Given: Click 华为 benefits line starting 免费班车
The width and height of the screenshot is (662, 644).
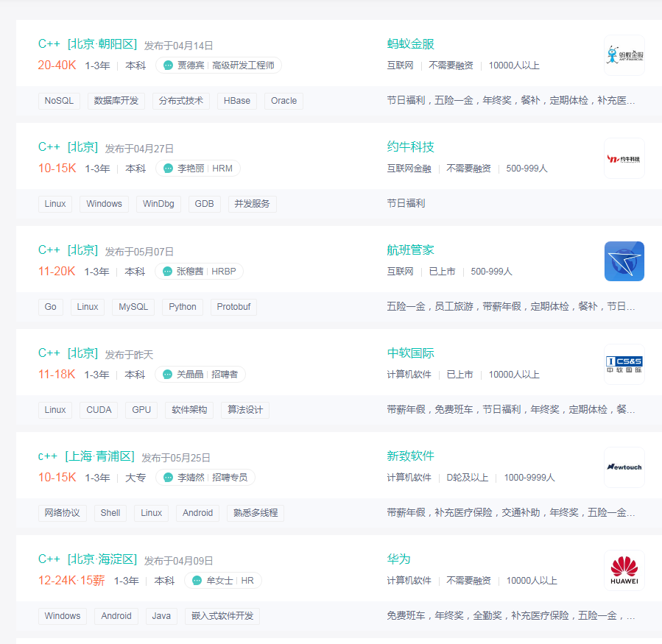Looking at the screenshot, I should [511, 615].
